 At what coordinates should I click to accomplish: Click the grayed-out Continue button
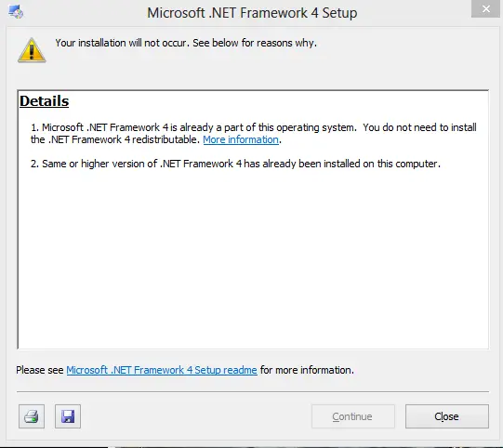[353, 416]
